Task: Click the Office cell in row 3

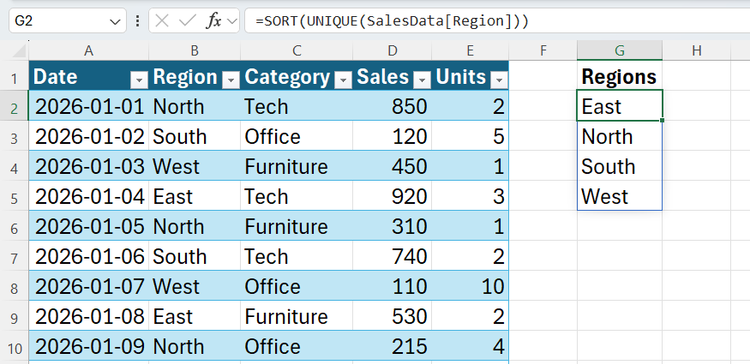Action: coord(297,136)
